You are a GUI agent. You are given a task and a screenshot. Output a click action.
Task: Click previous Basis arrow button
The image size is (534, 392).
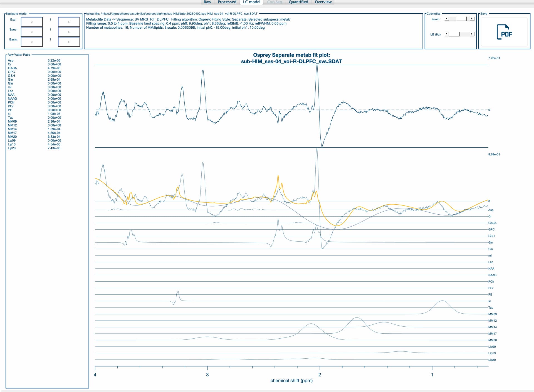point(32,42)
